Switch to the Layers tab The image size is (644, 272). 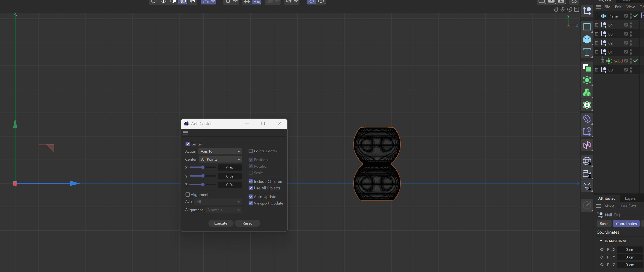(630, 198)
